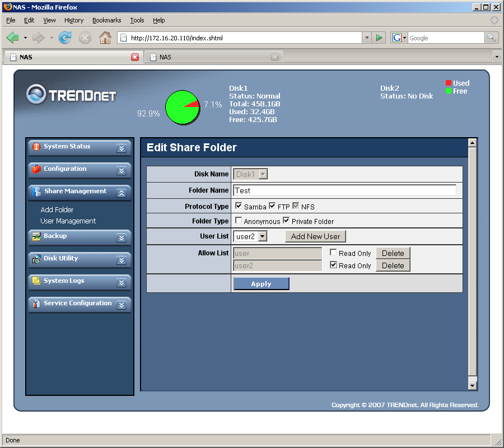Click the Share Management icon
504x448 pixels.
pyautogui.click(x=36, y=192)
